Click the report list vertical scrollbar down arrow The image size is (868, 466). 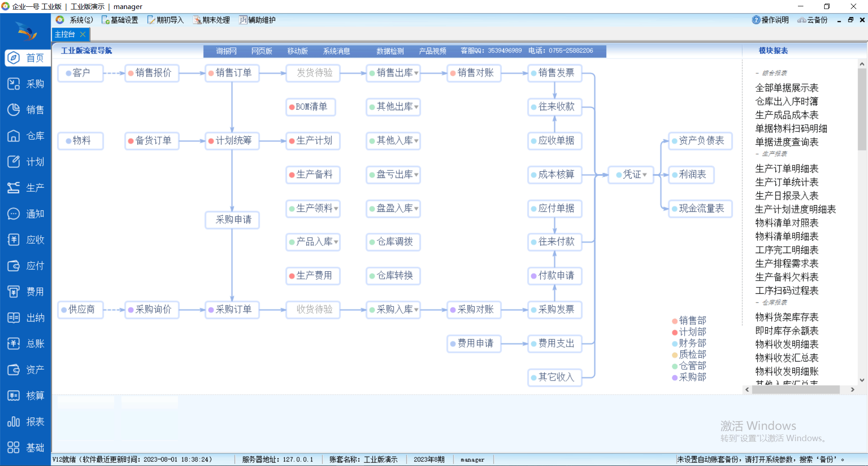[862, 380]
